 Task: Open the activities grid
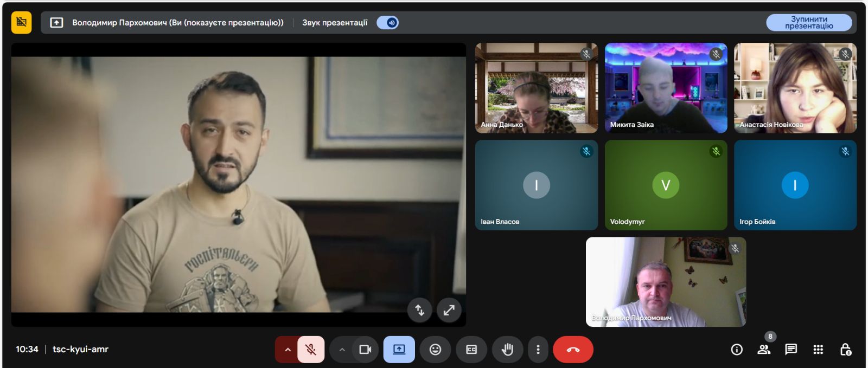[x=818, y=350]
